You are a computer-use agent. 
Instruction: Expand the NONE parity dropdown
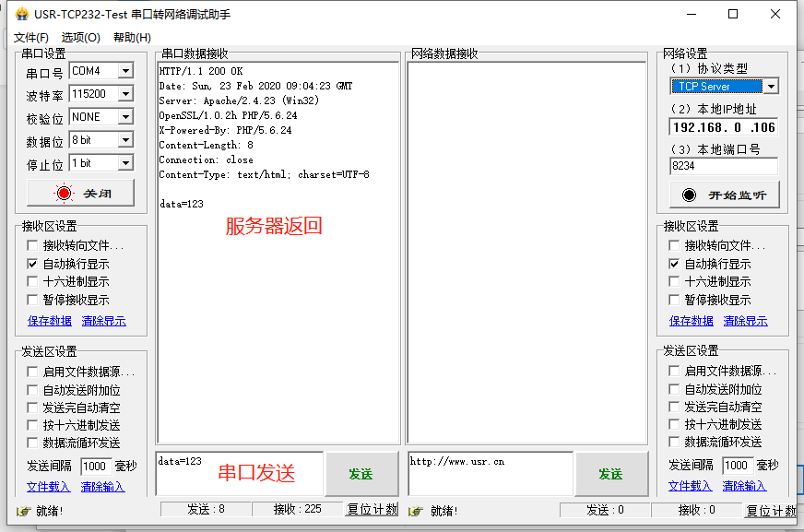[125, 117]
